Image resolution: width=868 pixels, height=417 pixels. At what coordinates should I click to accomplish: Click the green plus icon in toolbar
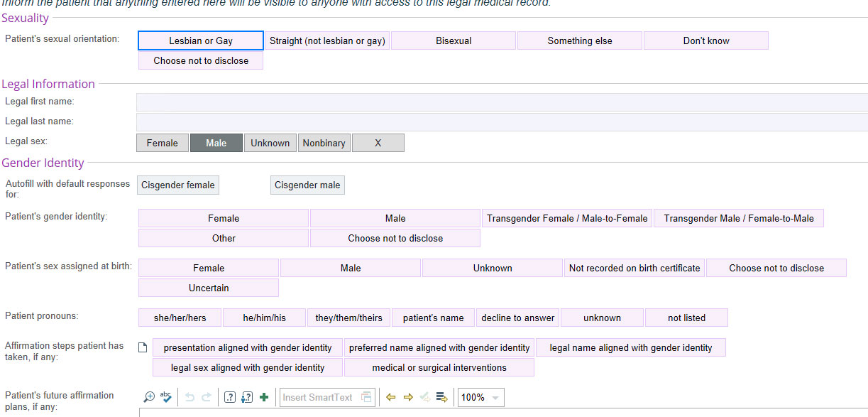click(x=264, y=397)
